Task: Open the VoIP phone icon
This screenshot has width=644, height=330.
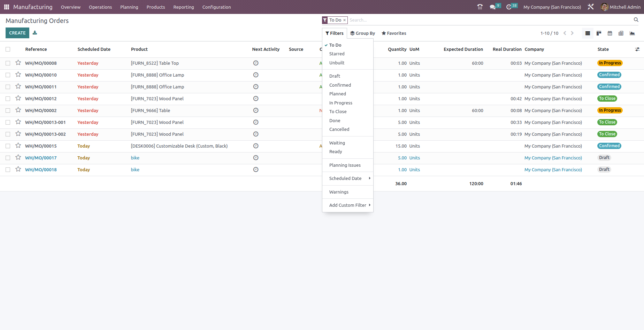Action: [480, 7]
